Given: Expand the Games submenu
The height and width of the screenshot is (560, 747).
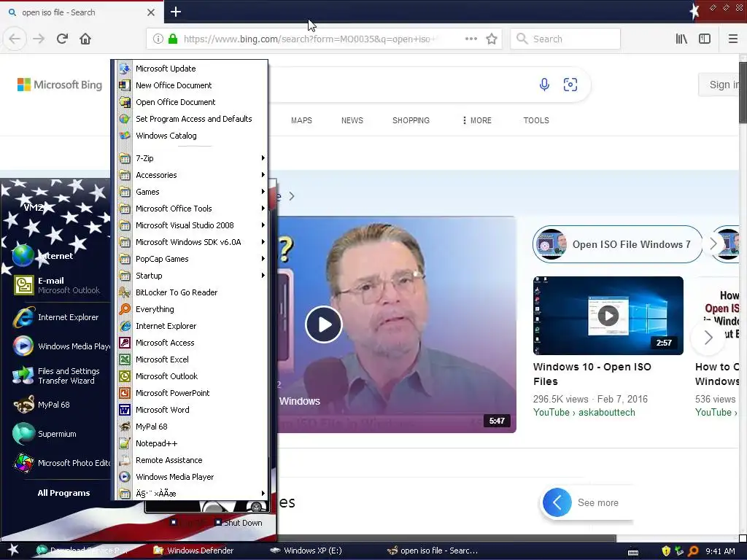Looking at the screenshot, I should tap(190, 192).
